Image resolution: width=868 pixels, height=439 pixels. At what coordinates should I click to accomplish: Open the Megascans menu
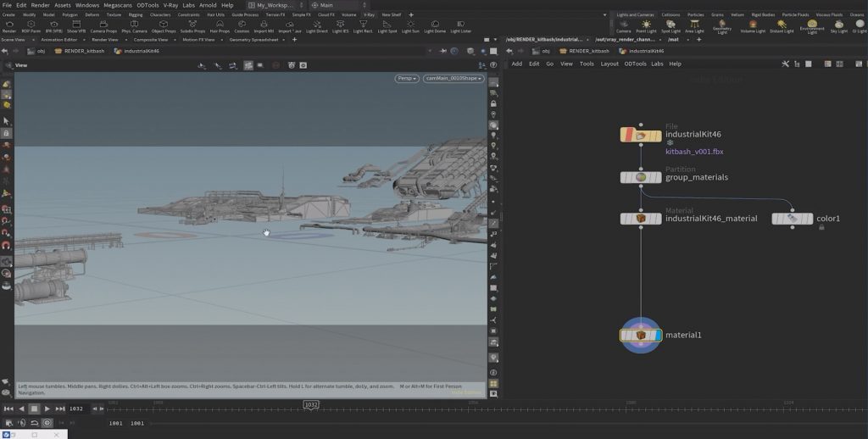118,5
